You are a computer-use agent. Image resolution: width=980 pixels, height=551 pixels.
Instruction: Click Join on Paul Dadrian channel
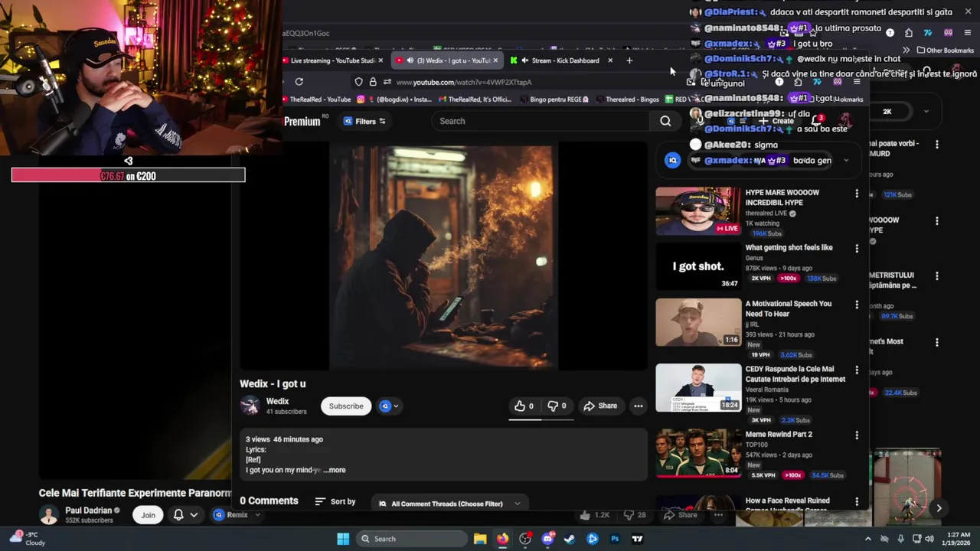click(x=148, y=515)
